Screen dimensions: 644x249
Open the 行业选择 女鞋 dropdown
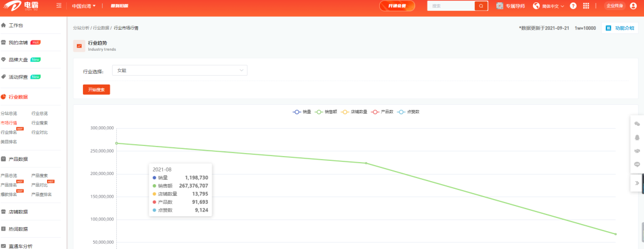179,70
